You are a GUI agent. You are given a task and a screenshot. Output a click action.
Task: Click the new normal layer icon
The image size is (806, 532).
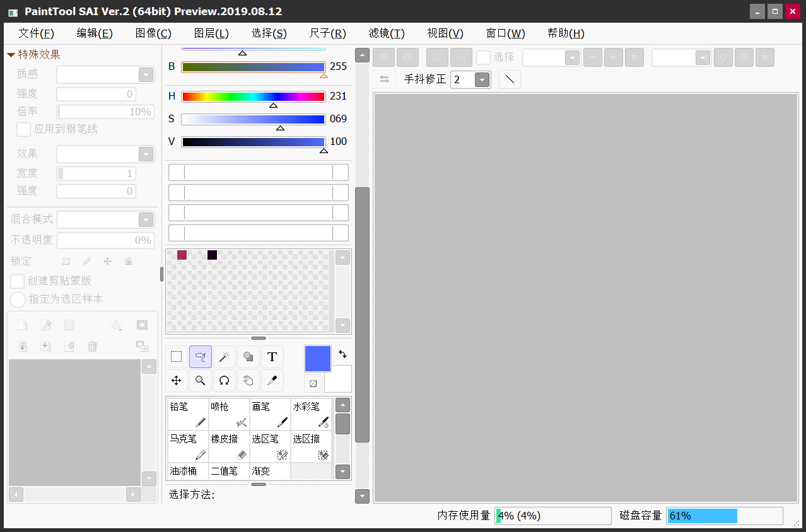point(22,325)
